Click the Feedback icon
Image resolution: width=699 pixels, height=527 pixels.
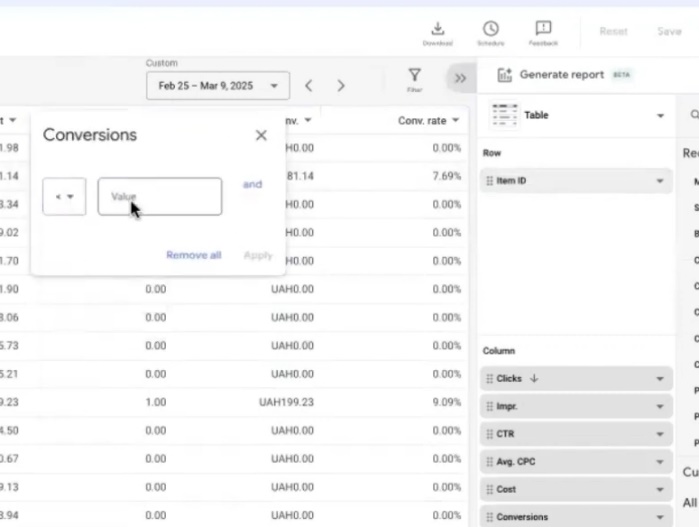click(543, 30)
